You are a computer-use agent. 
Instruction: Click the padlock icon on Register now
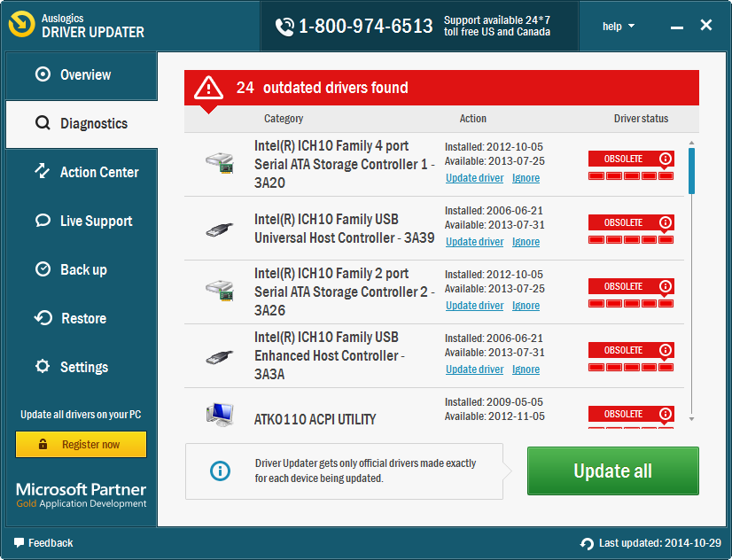[43, 444]
